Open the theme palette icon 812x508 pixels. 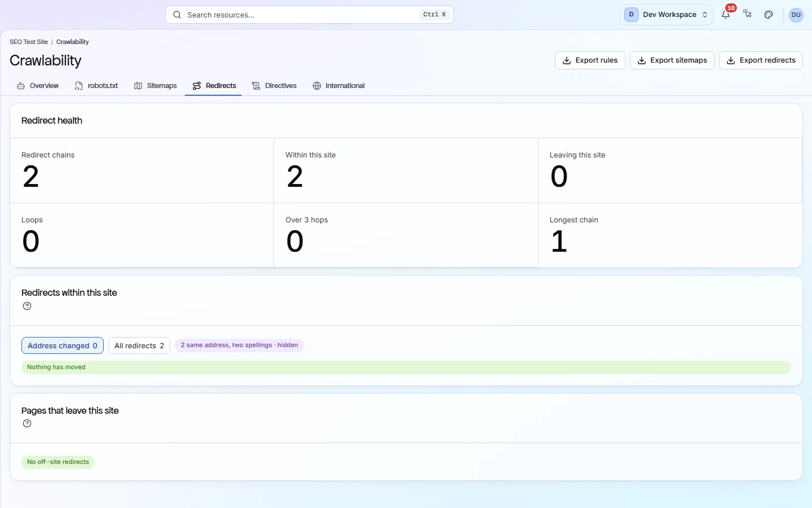[x=769, y=15]
